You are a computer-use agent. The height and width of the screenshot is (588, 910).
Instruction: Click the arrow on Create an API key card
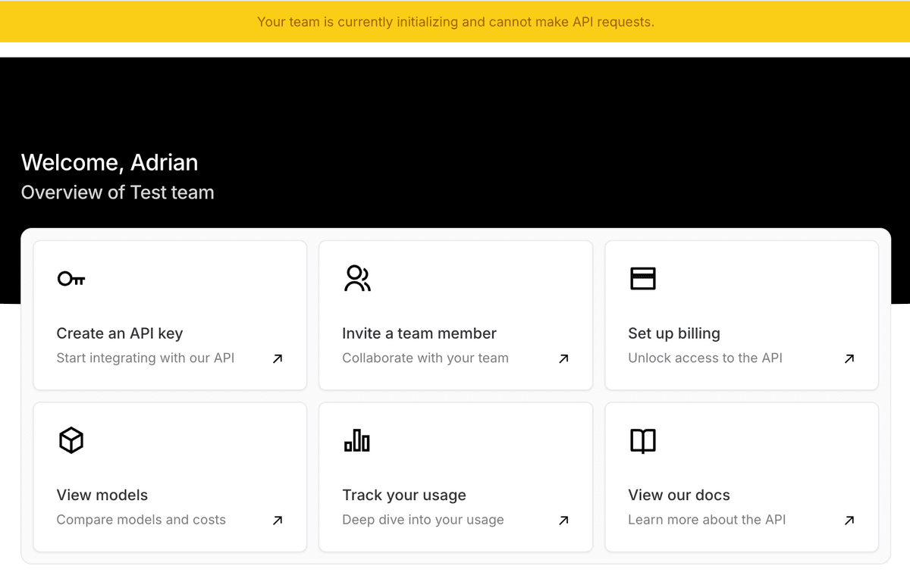pos(276,358)
